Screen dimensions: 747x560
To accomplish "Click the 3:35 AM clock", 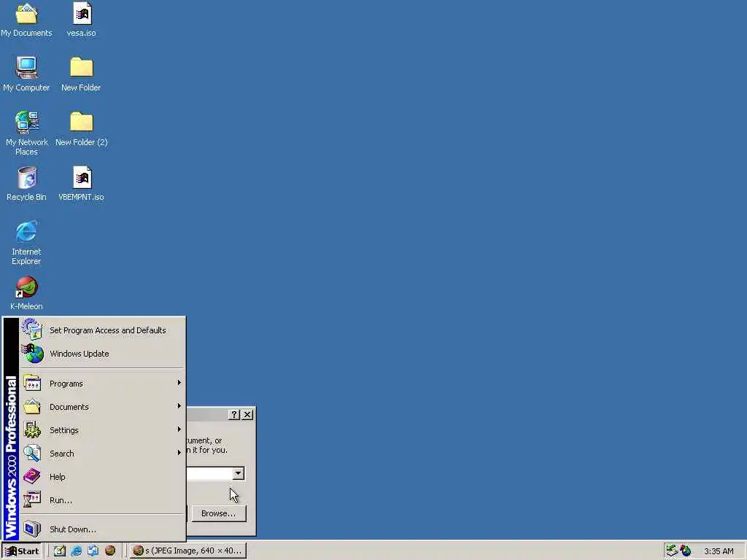I will point(719,551).
